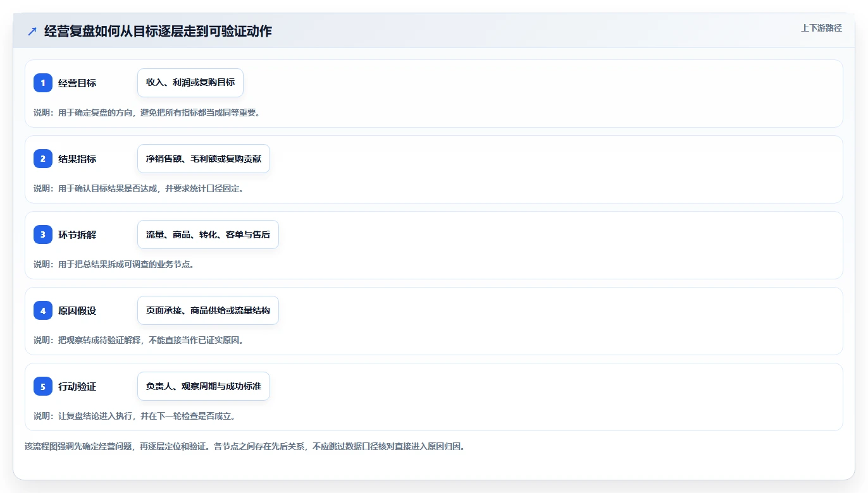The image size is (868, 493).
Task: Click the 收入、利润或复购目标 chip
Action: 190,83
